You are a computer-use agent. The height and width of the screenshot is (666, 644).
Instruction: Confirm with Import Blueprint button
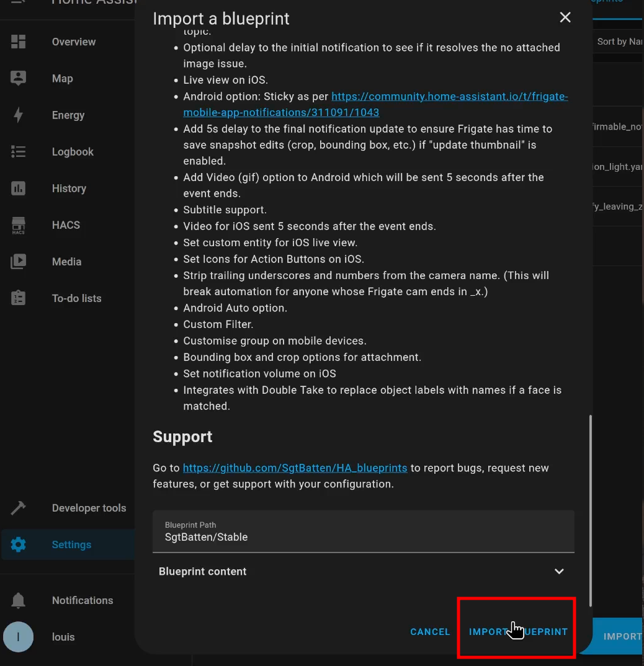518,632
